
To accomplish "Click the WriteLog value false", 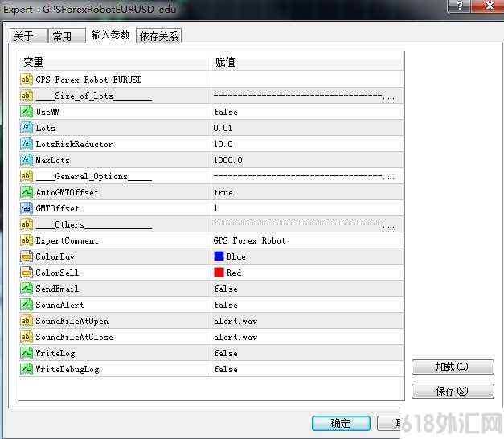I will (x=226, y=353).
